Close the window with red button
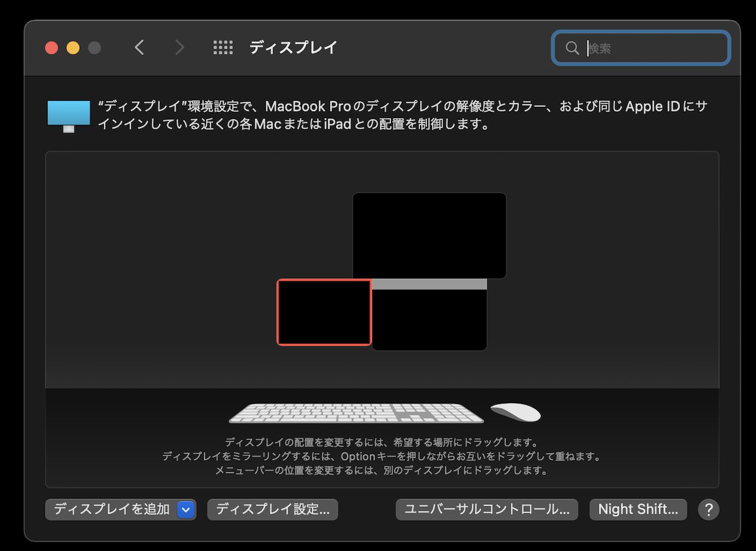 [x=51, y=48]
